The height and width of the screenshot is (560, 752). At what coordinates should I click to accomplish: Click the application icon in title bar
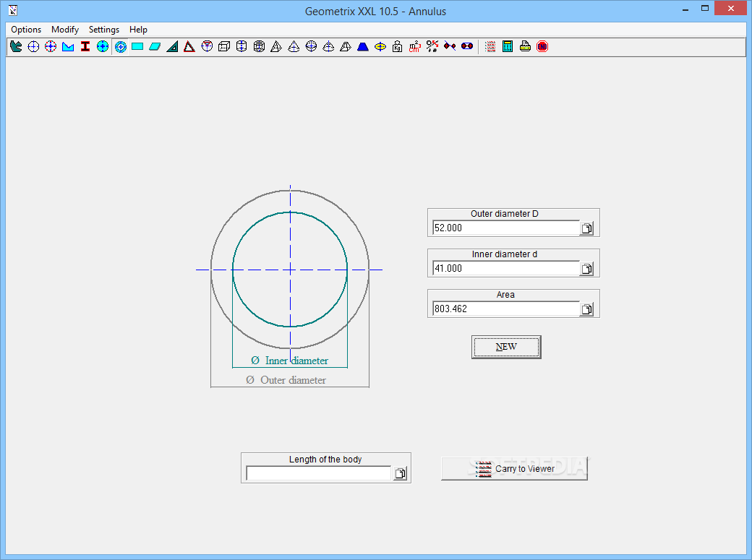pyautogui.click(x=13, y=9)
